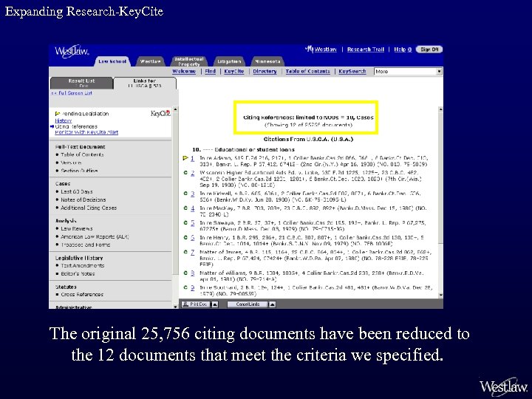Screen dimensions: 532x399
Task: Open Editor's Notes
Action: tap(78, 273)
